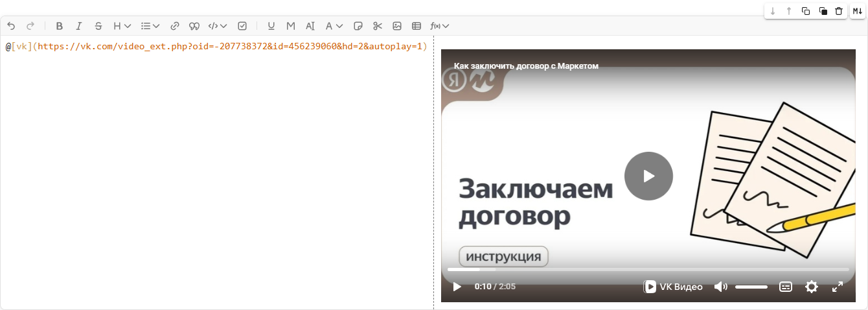Click the M monospace toolbar icon
The width and height of the screenshot is (868, 310).
(291, 26)
